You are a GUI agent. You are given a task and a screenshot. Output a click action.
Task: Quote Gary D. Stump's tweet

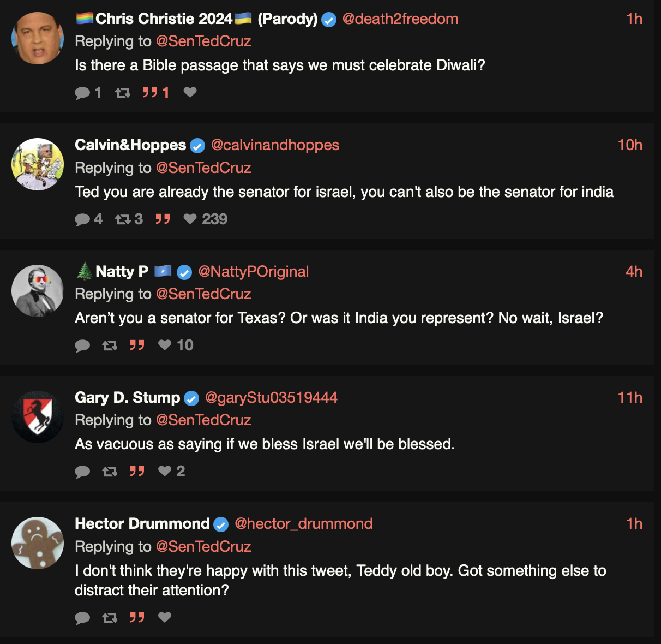click(137, 471)
